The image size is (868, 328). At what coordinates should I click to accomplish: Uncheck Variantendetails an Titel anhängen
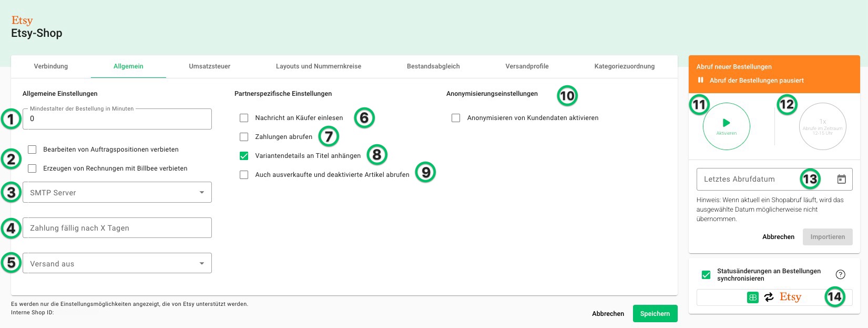click(244, 156)
